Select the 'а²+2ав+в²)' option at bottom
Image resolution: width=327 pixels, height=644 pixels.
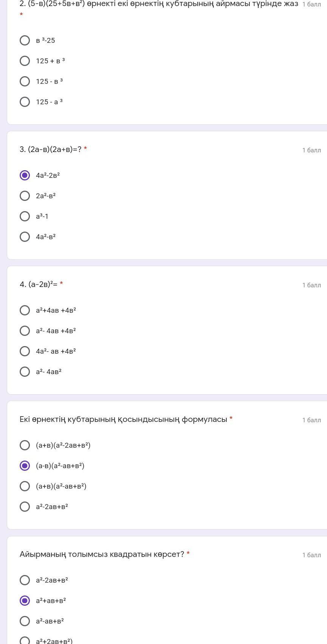click(25, 641)
